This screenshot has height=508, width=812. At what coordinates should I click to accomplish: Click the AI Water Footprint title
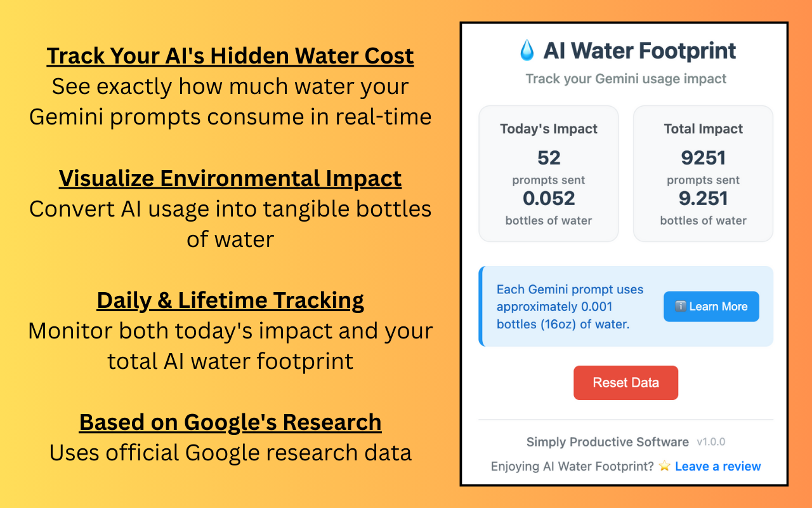point(639,51)
